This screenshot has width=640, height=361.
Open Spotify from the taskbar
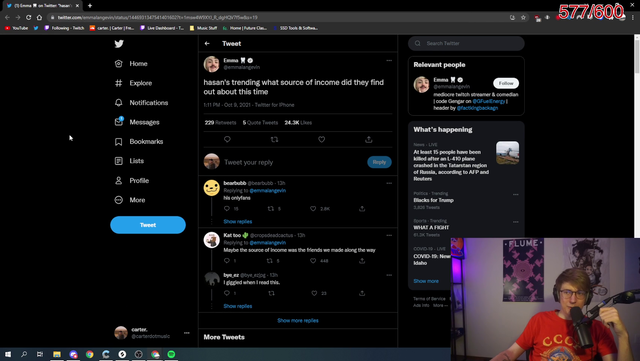(171, 354)
